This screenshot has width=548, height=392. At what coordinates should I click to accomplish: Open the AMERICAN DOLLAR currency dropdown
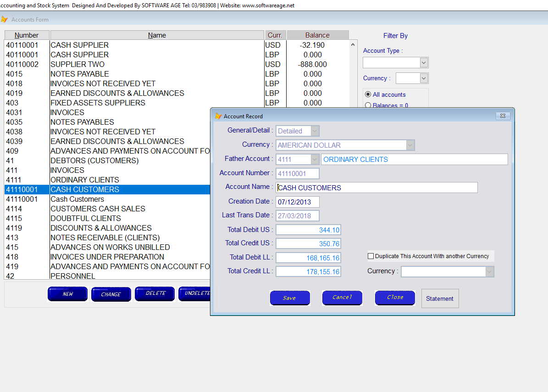click(x=410, y=145)
